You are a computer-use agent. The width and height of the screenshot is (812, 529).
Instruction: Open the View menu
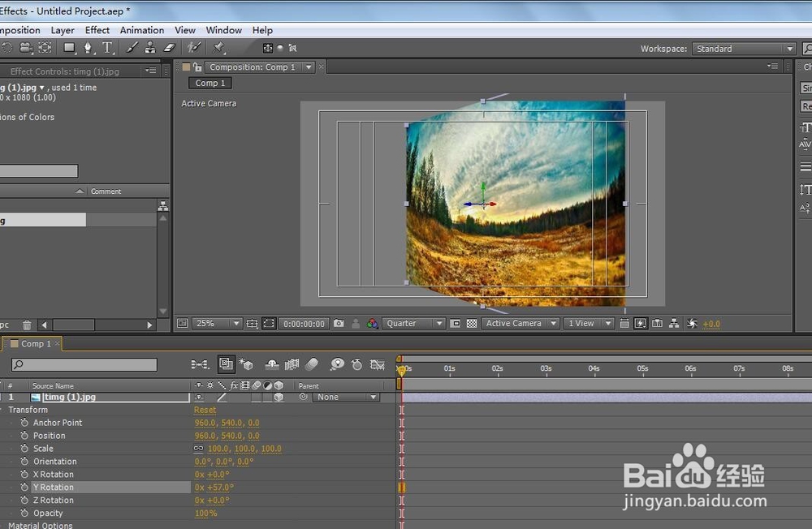[x=185, y=30]
